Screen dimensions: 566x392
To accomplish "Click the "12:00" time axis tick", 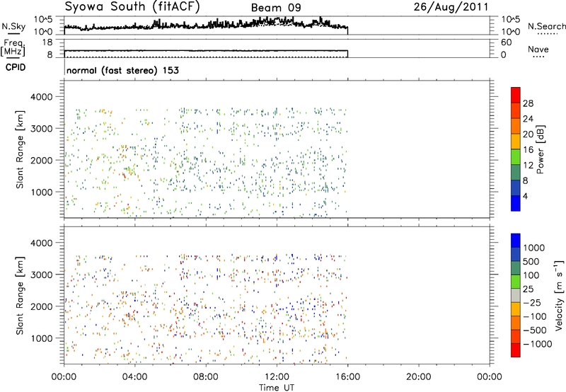I will pyautogui.click(x=277, y=377).
